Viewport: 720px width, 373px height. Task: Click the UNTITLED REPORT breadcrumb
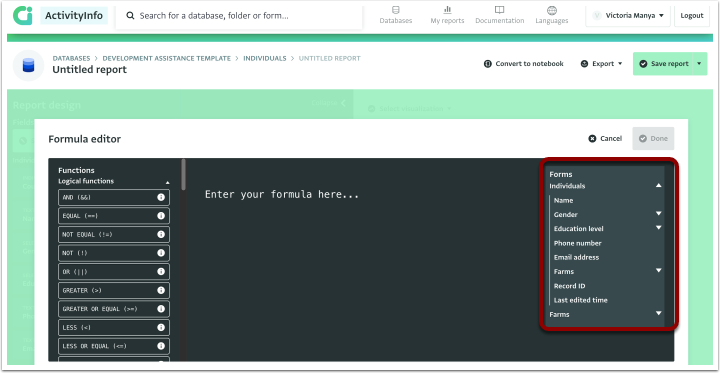[x=329, y=58]
